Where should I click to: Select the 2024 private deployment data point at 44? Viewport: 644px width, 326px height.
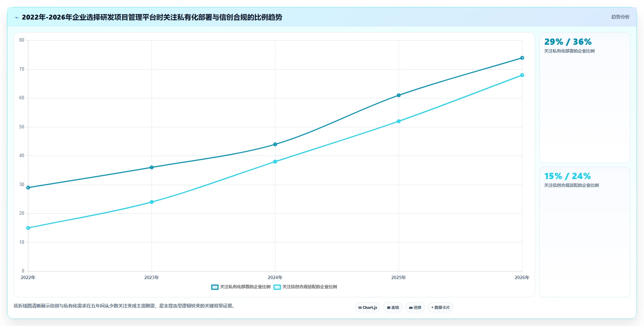click(x=275, y=144)
